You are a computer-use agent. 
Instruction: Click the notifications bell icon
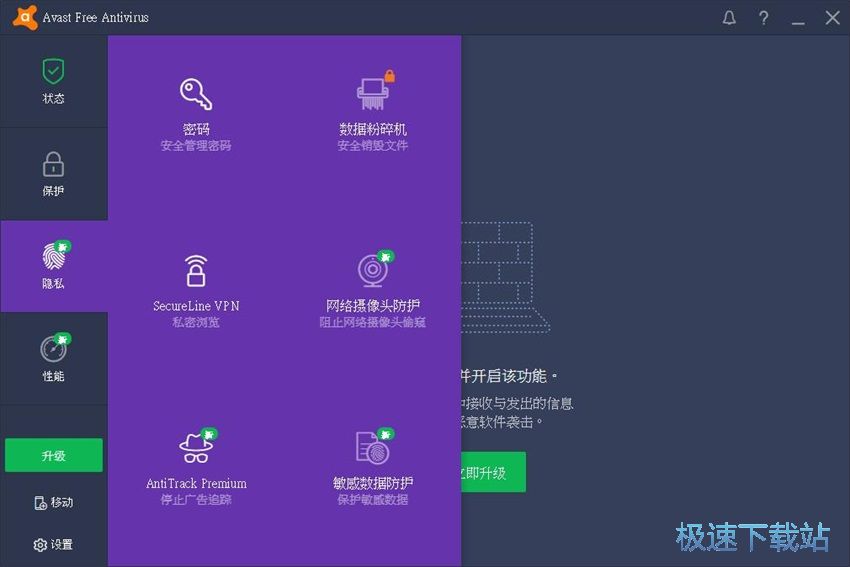pos(729,18)
